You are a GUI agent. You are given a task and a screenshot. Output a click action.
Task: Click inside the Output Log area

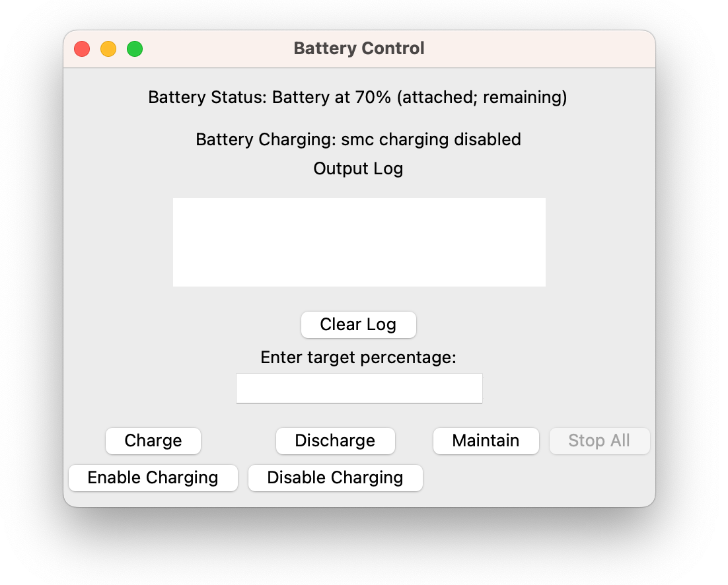[359, 242]
